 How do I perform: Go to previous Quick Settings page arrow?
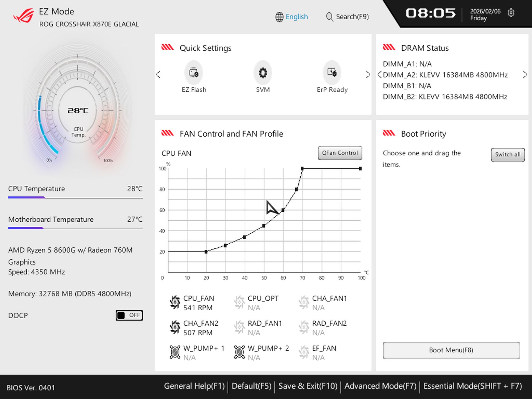[158, 75]
